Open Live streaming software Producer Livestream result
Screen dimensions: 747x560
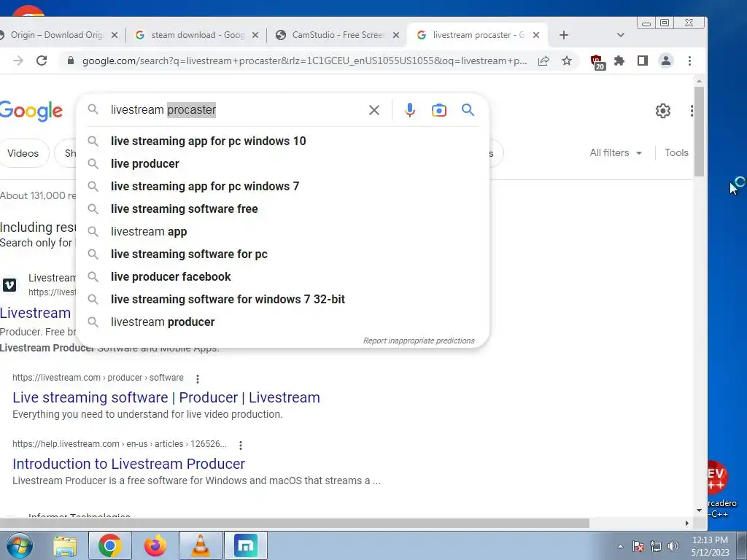point(166,397)
